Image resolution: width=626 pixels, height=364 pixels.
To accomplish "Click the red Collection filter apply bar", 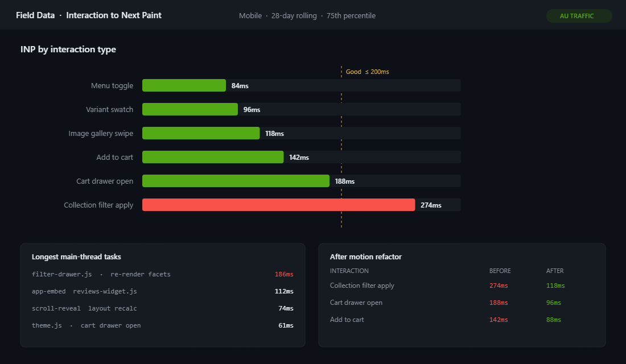I will click(279, 205).
